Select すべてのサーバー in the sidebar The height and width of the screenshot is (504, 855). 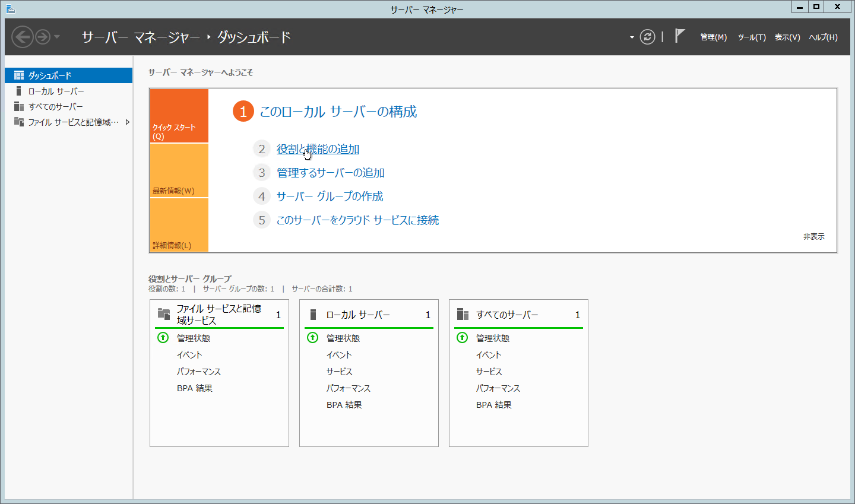tap(69, 106)
